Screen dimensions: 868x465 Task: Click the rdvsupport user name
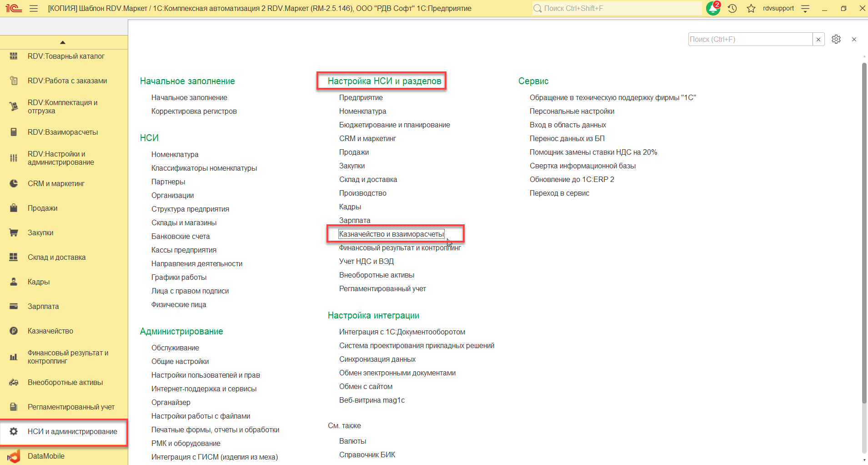[x=778, y=8]
